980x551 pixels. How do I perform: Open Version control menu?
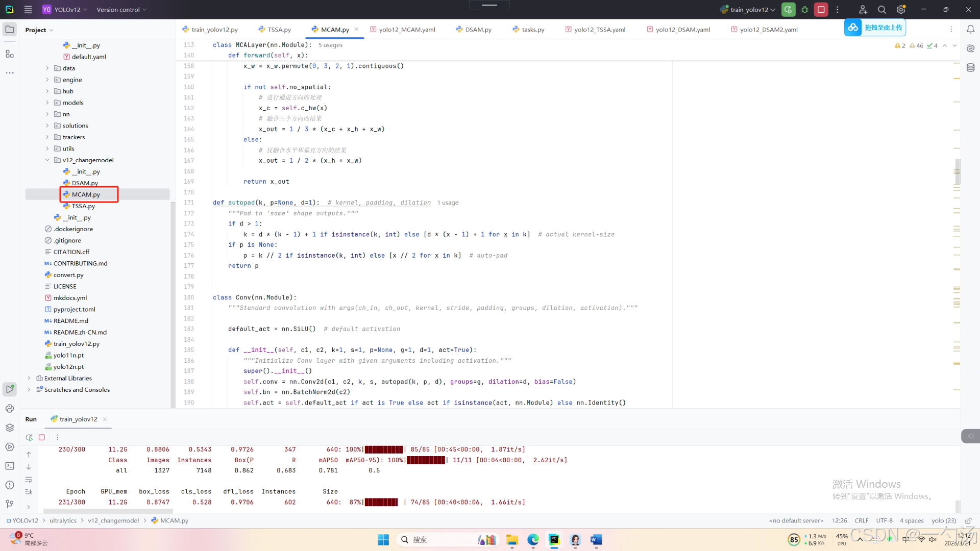pyautogui.click(x=121, y=10)
